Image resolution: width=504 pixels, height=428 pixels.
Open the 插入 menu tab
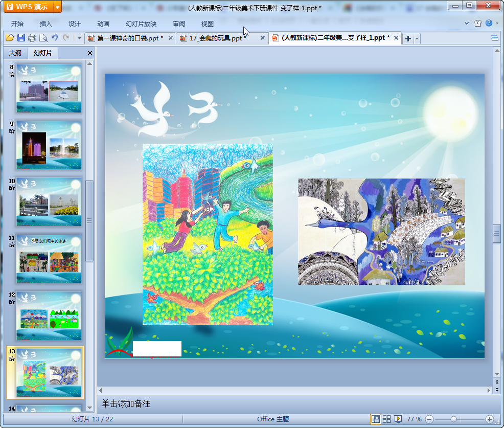coord(45,24)
